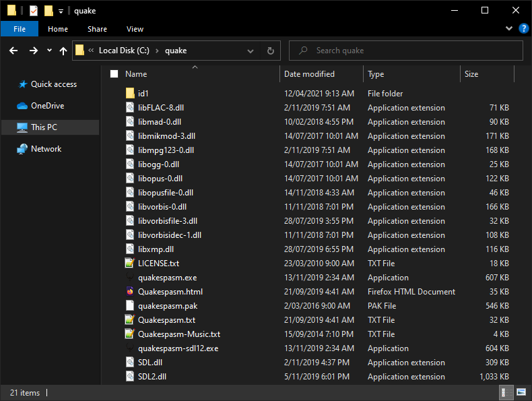Open the Home ribbon tab

[x=58, y=29]
